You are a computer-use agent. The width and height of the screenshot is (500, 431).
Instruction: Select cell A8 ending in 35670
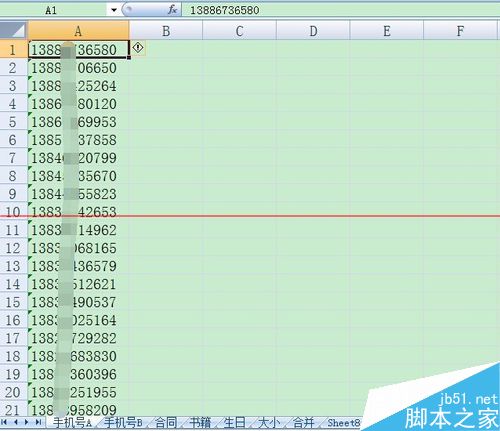point(78,176)
